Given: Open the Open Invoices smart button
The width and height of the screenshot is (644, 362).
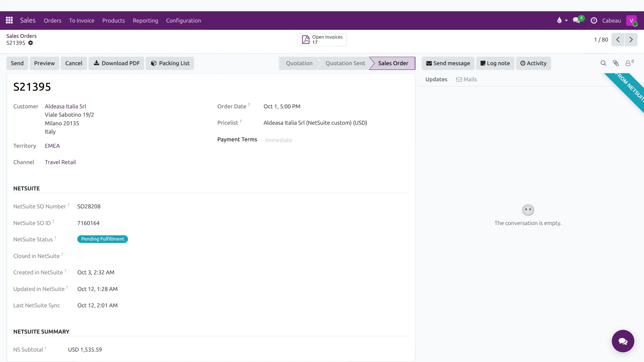Looking at the screenshot, I should 322,40.
